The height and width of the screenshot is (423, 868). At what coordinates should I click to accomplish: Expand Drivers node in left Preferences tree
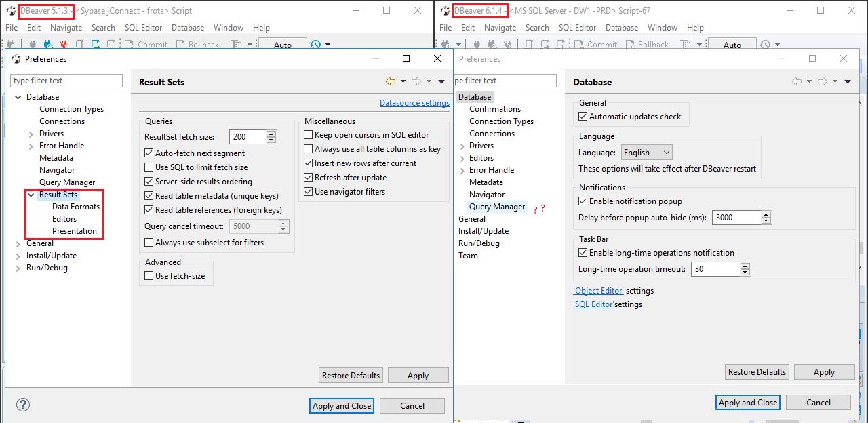pos(31,134)
